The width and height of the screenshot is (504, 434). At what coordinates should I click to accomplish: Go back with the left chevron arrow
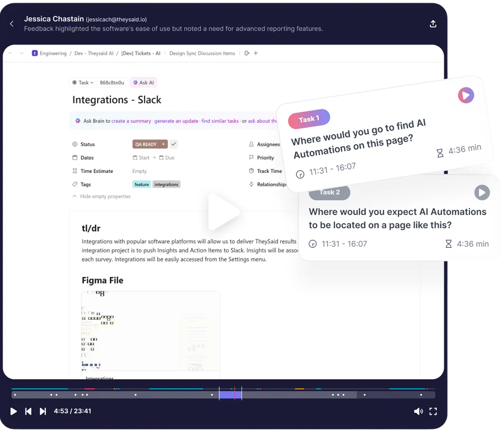tap(12, 24)
